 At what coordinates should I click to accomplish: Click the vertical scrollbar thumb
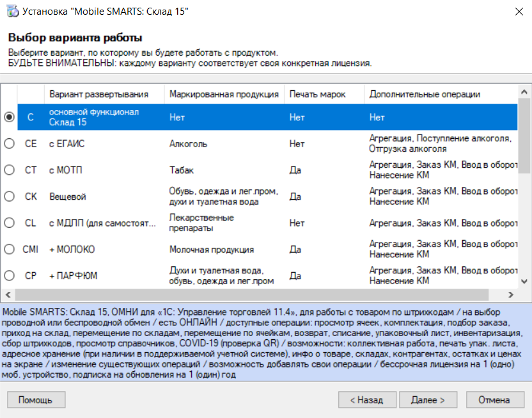[x=524, y=136]
